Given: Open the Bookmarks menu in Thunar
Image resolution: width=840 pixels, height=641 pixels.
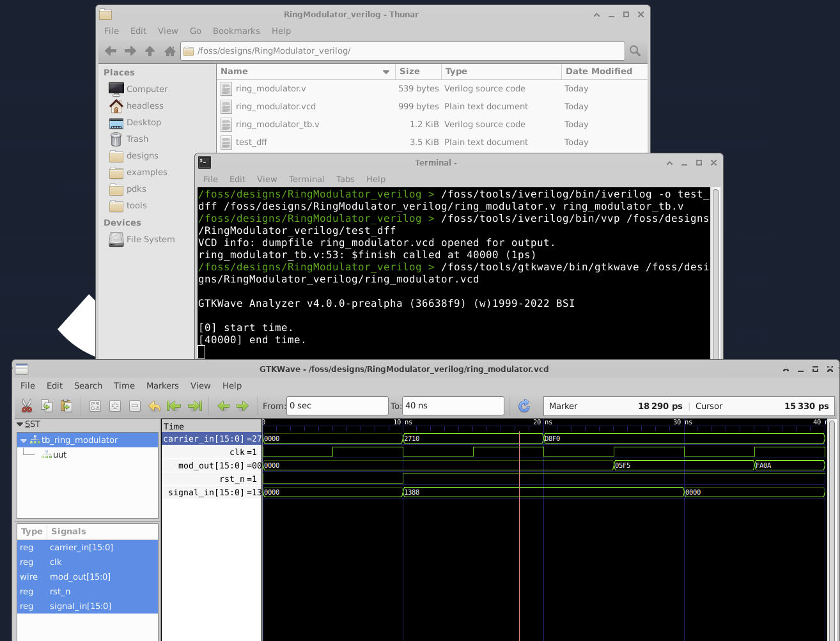Looking at the screenshot, I should [236, 31].
